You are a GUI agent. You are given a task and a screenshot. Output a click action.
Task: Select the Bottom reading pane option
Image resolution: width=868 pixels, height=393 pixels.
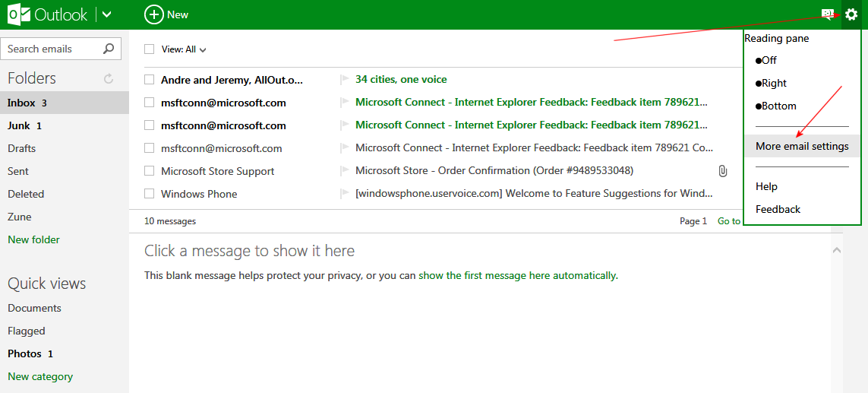(x=775, y=106)
